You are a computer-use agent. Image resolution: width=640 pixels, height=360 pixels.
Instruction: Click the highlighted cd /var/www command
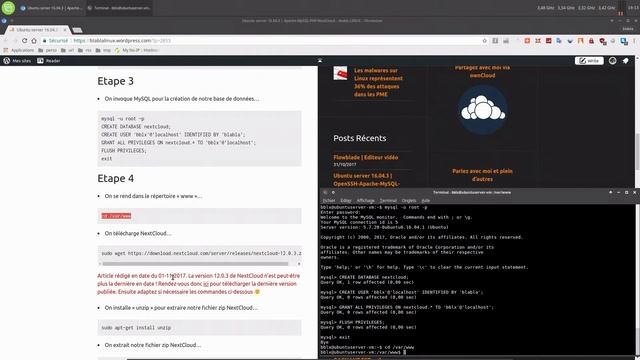[x=116, y=216]
